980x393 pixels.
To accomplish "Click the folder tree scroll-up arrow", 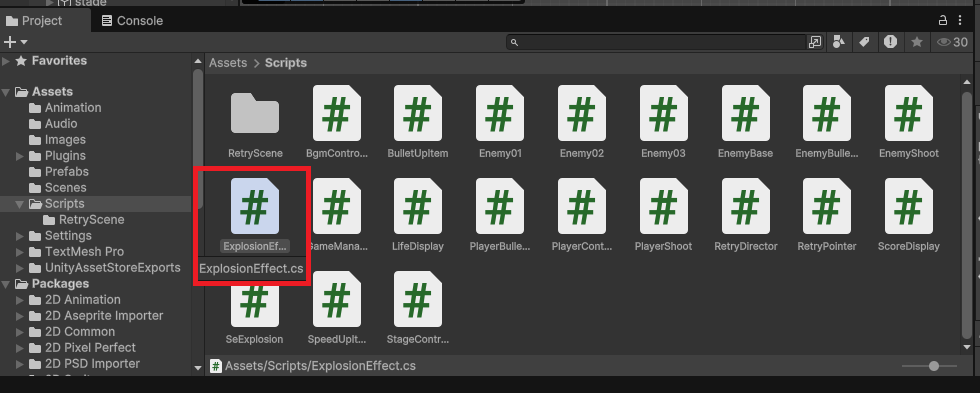I will [198, 61].
